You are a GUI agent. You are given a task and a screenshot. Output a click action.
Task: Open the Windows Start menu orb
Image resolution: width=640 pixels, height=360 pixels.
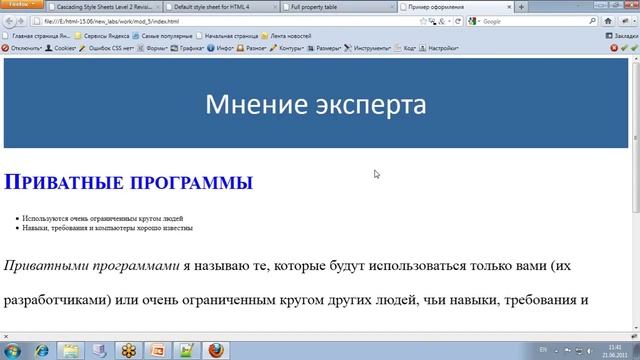coord(12,351)
